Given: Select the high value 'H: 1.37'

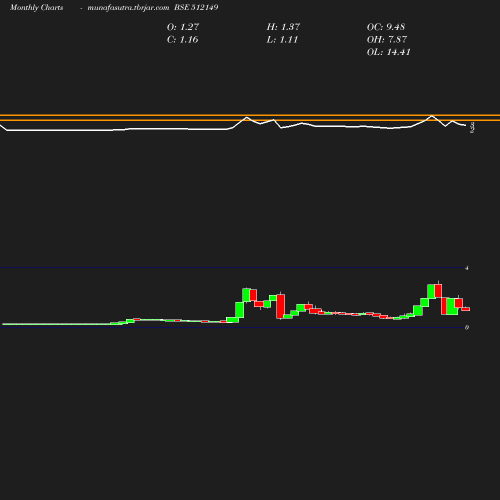Looking at the screenshot, I should 283,27.
